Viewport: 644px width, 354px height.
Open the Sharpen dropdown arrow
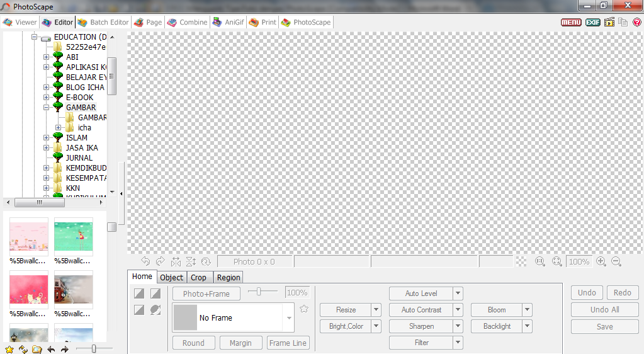(x=458, y=326)
